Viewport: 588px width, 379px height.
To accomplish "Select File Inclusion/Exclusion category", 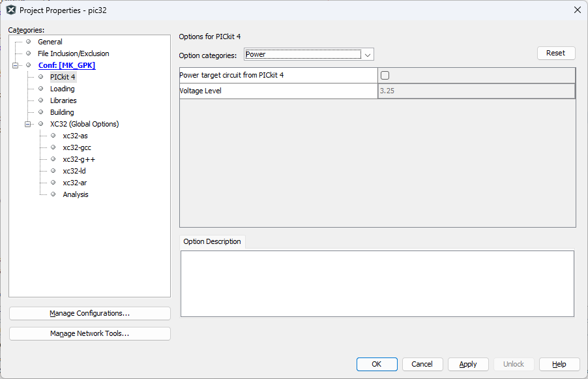I will (73, 53).
